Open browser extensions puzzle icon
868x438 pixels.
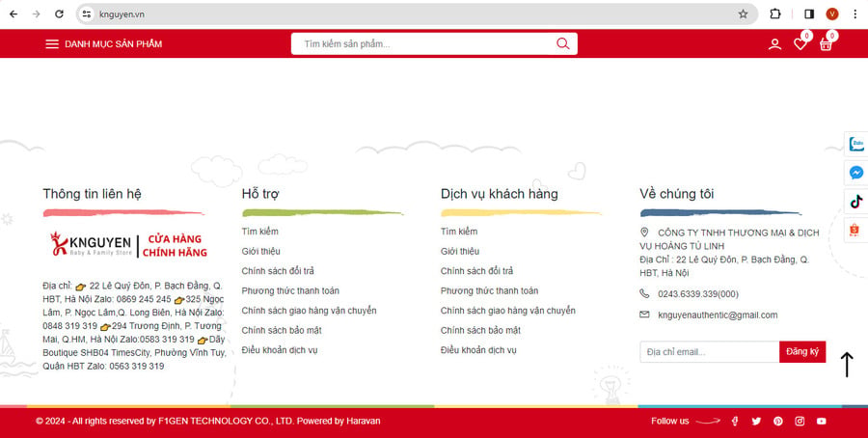click(775, 14)
